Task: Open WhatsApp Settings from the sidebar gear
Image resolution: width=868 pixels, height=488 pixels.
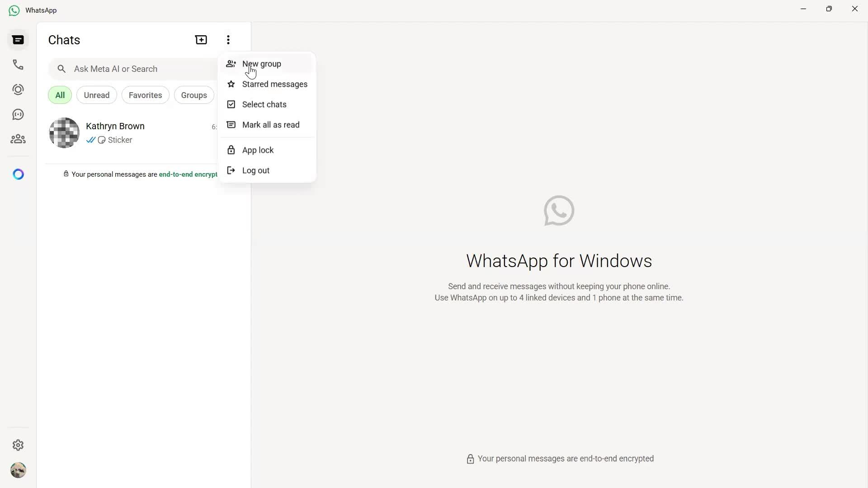Action: click(18, 445)
